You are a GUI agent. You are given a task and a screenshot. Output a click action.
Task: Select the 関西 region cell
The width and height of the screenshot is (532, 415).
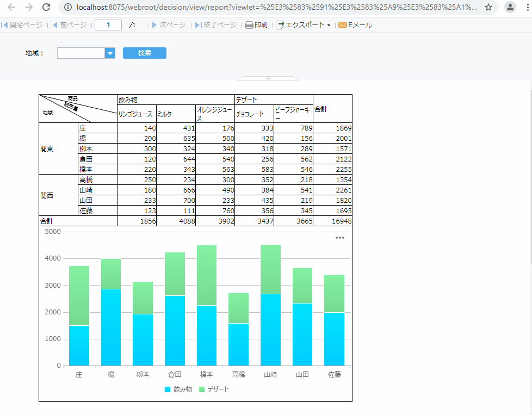(58, 195)
